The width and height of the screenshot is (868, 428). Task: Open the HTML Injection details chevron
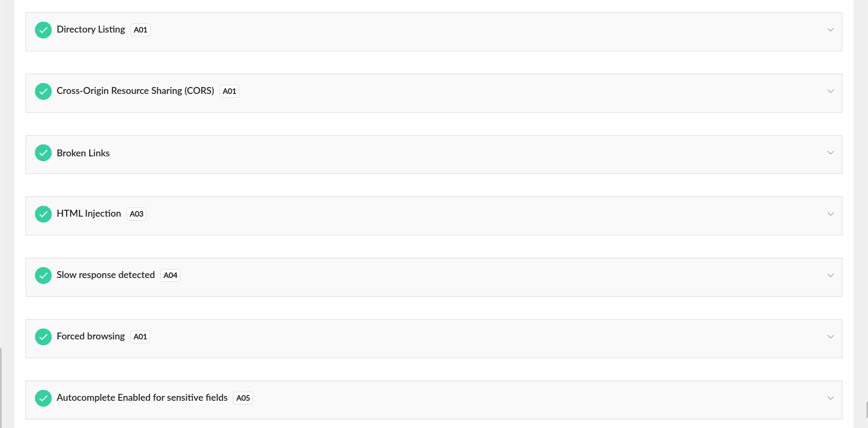(x=831, y=214)
